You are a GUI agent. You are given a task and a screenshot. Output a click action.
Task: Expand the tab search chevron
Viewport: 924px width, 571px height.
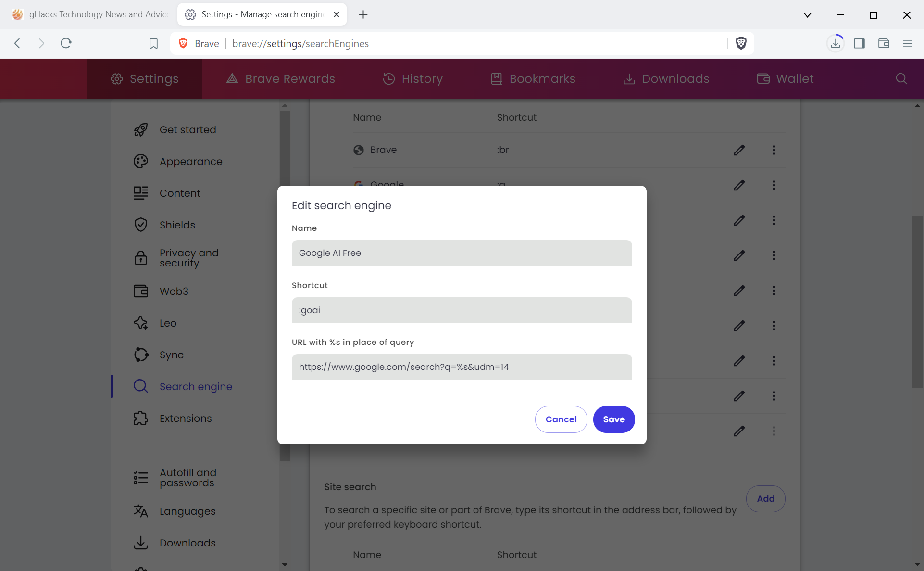click(808, 14)
